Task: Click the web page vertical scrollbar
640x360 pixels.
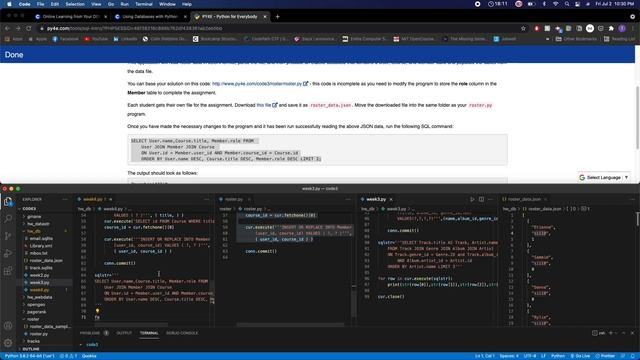Action: click(637, 117)
